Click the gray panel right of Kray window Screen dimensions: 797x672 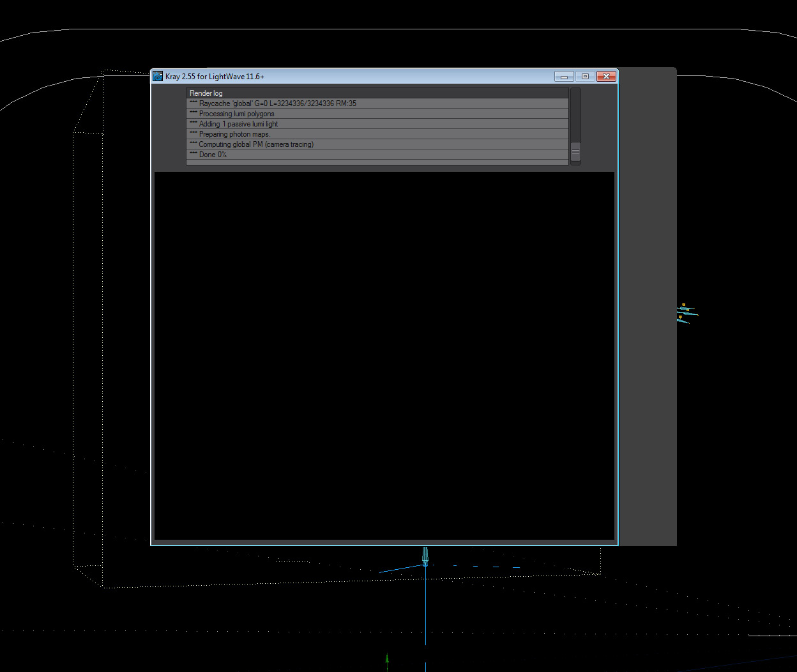click(x=647, y=307)
